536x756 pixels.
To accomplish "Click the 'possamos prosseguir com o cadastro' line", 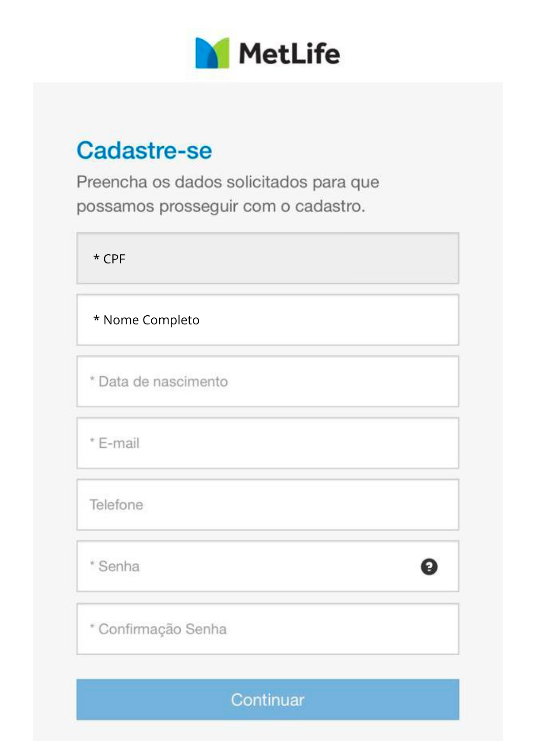I will pyautogui.click(x=220, y=206).
